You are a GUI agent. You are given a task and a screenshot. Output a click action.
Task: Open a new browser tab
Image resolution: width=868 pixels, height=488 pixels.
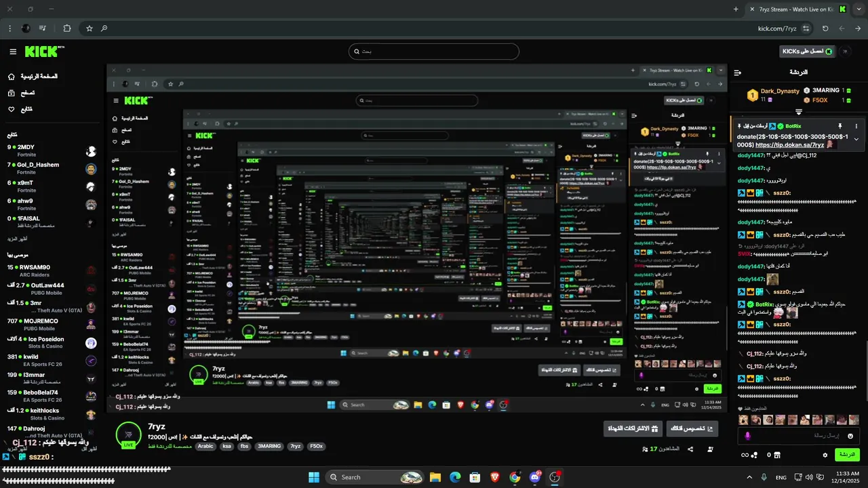(736, 9)
